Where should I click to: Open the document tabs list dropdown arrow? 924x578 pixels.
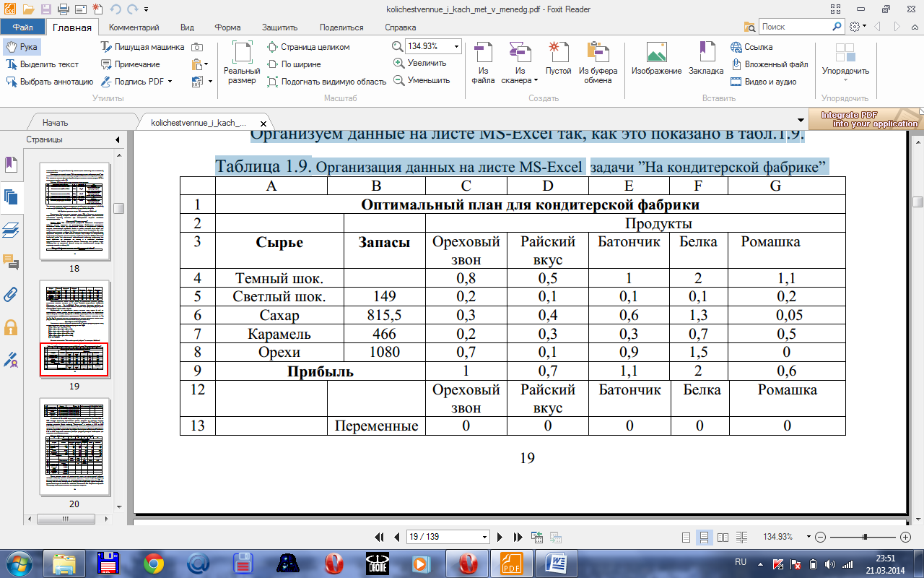pyautogui.click(x=800, y=119)
